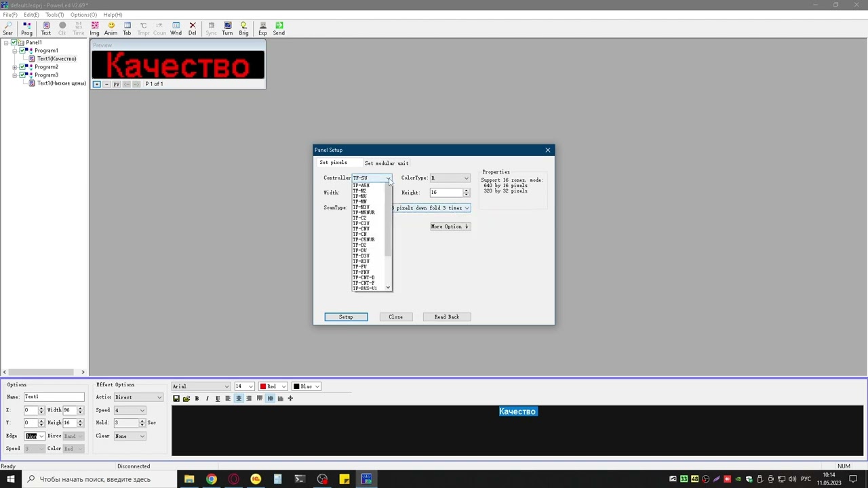The height and width of the screenshot is (488, 868).
Task: Collapse the Panel1 tree node
Action: point(6,43)
